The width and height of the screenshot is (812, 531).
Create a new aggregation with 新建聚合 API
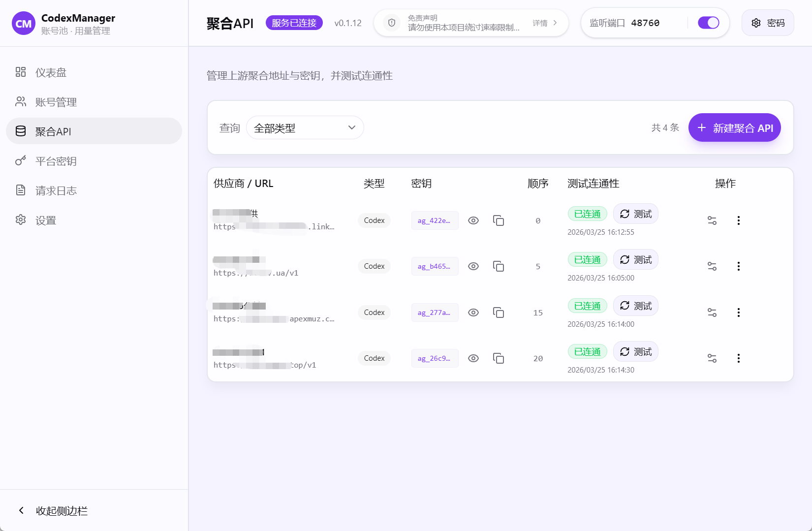(x=734, y=127)
